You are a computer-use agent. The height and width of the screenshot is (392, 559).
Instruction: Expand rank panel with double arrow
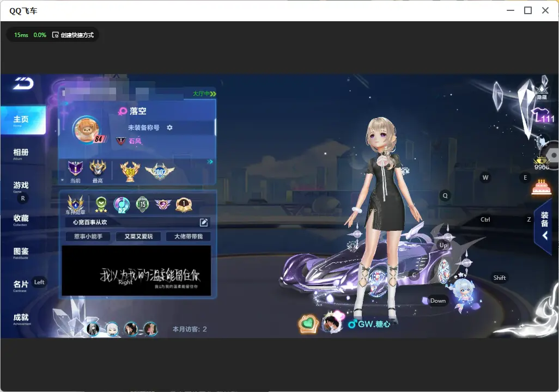tap(210, 162)
